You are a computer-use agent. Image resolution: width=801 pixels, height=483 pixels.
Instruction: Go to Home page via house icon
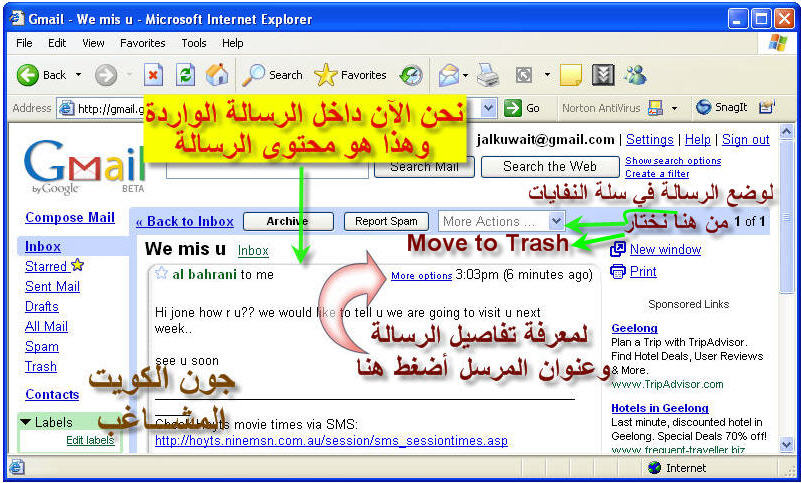pos(217,75)
